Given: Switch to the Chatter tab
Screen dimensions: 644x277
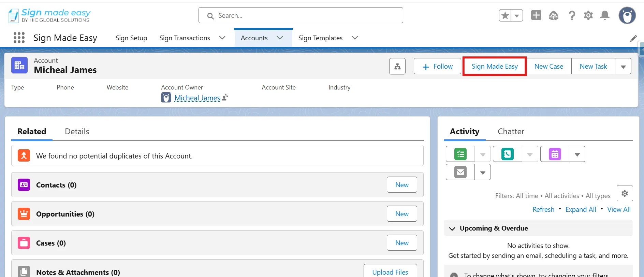Looking at the screenshot, I should pyautogui.click(x=511, y=131).
